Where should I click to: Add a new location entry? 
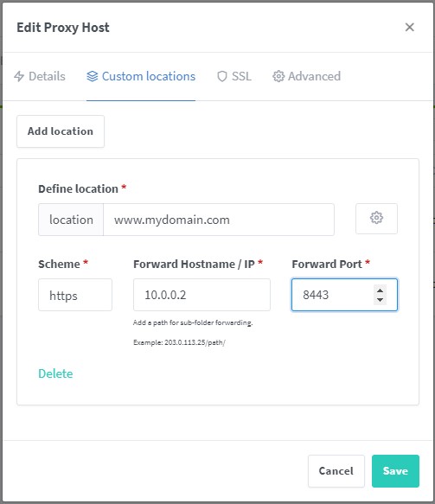coord(61,131)
